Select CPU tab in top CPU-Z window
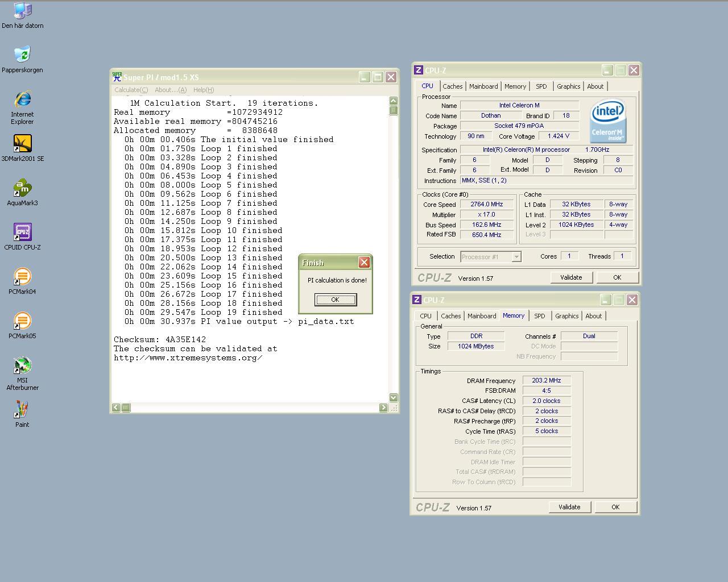This screenshot has height=582, width=728. pyautogui.click(x=427, y=86)
